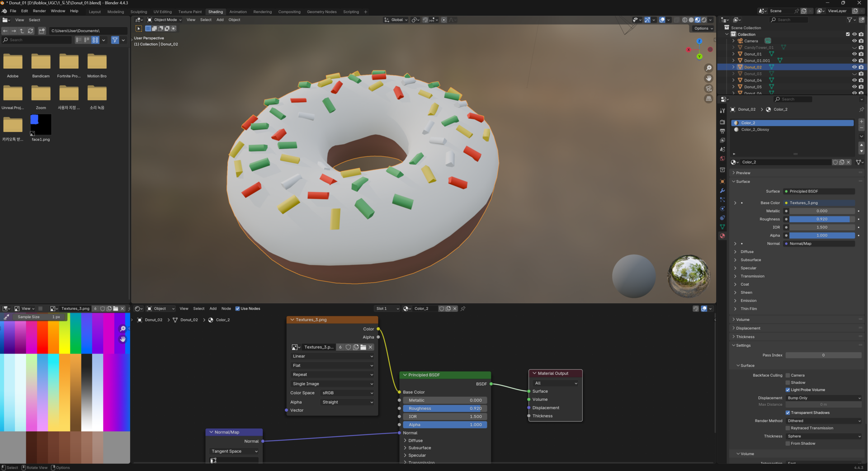The width and height of the screenshot is (868, 471).
Task: Switch viewport to Solid shading mode
Action: (x=691, y=20)
